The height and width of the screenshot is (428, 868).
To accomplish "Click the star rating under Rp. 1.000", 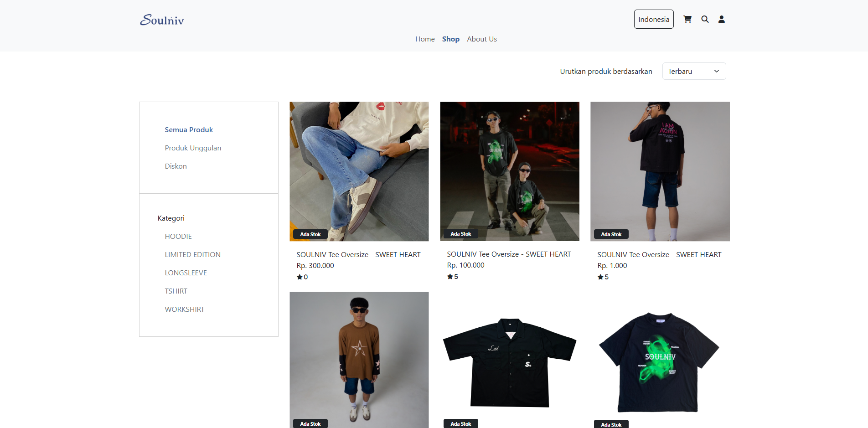I will [x=603, y=277].
